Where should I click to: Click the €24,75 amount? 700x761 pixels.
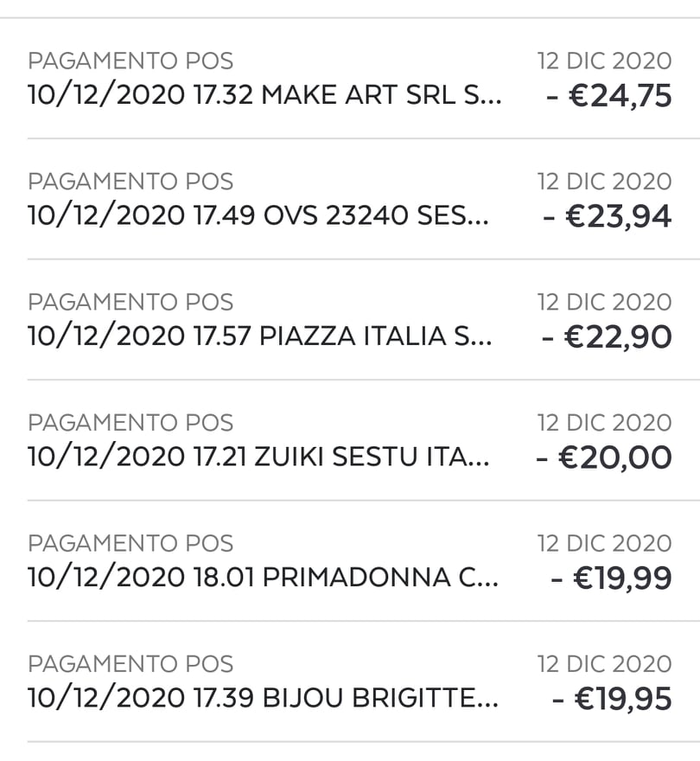tap(608, 96)
